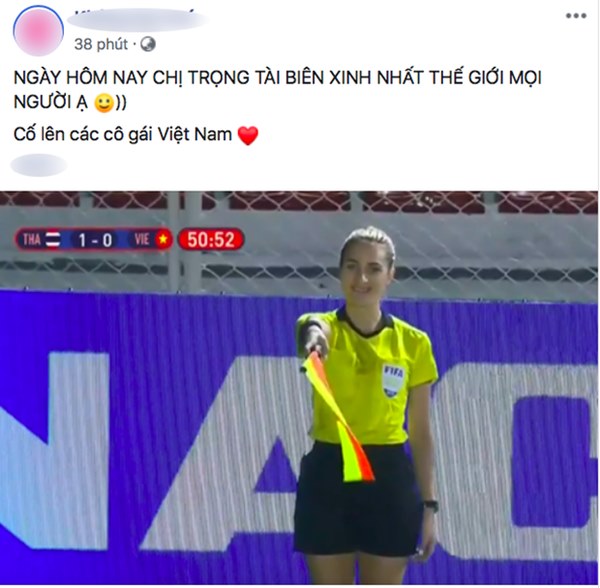Select the "Cố lên các cô gái Việt Nam" line

pyautogui.click(x=123, y=135)
